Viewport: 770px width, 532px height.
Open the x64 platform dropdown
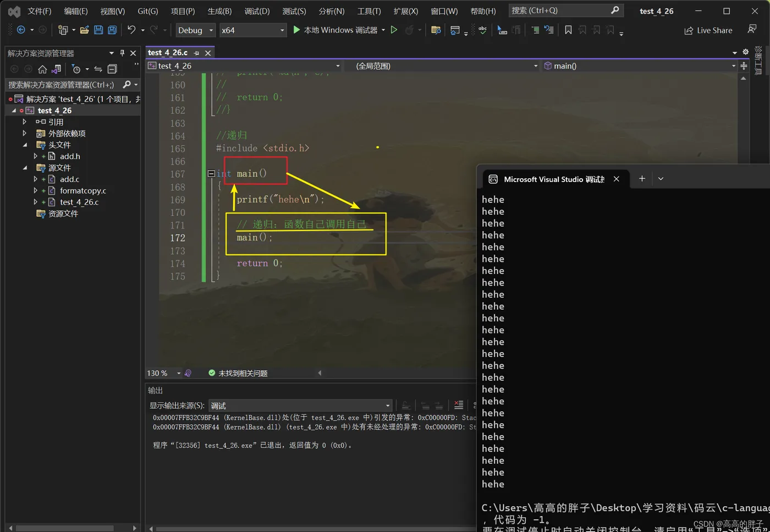[x=252, y=30]
